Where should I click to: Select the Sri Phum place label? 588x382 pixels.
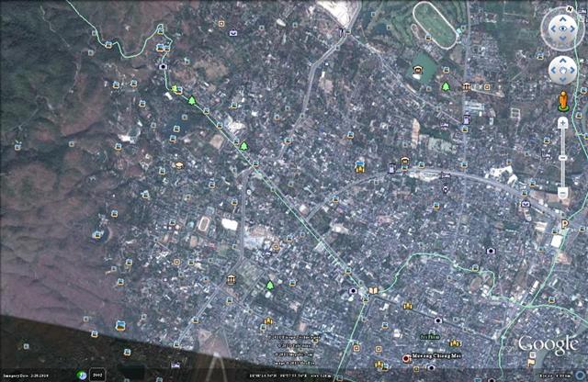[430, 337]
